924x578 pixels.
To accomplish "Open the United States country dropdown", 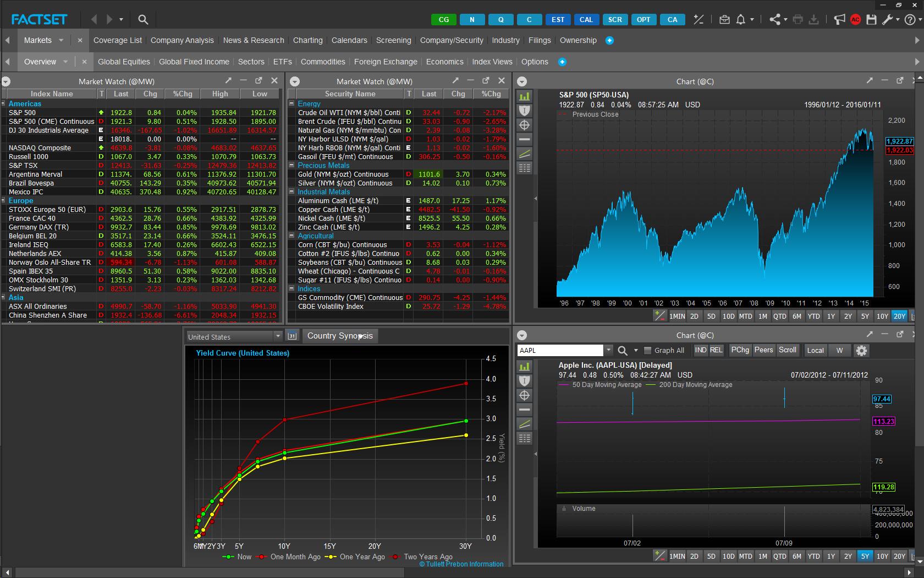I will pyautogui.click(x=278, y=336).
